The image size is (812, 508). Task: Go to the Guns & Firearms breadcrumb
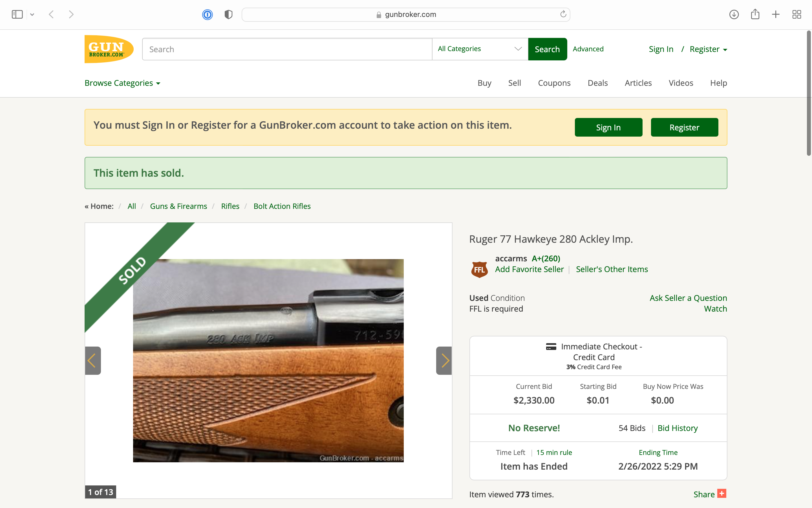(178, 206)
